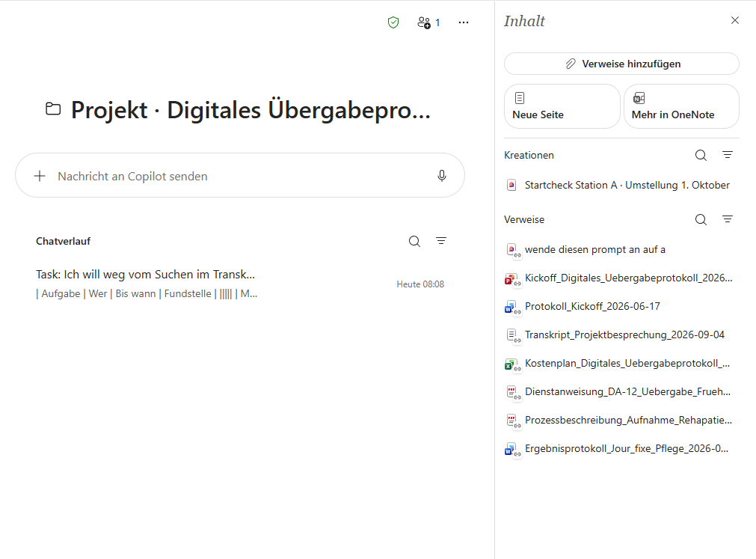
Task: Open the three-dot more options menu
Action: click(464, 22)
